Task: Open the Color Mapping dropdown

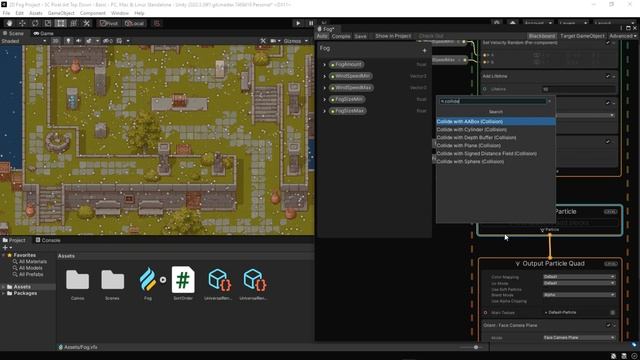Action: (579, 277)
